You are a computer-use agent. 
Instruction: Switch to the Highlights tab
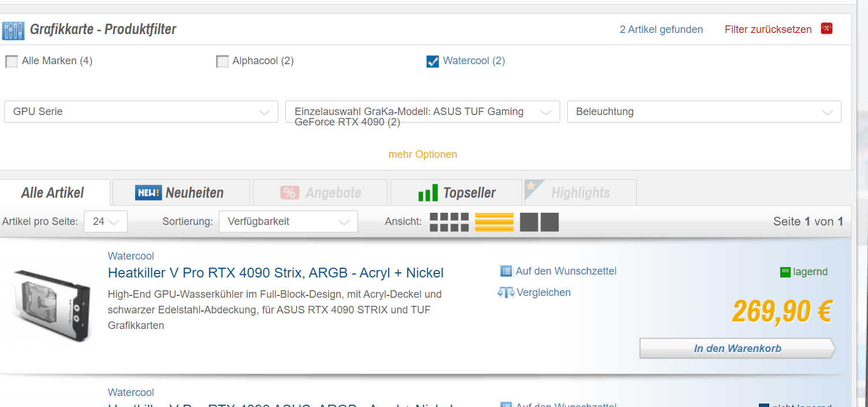tap(580, 193)
